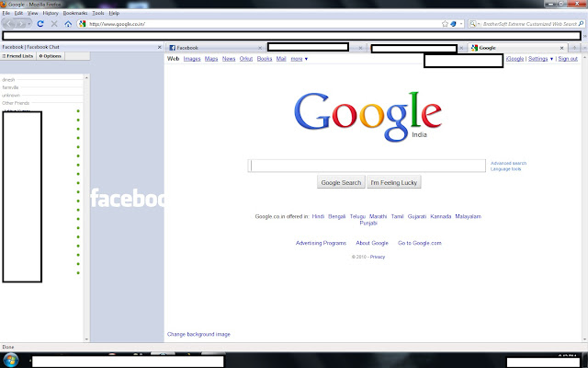The image size is (588, 368).
Task: Click the sidebar scrollbar up arrow
Action: click(x=86, y=77)
